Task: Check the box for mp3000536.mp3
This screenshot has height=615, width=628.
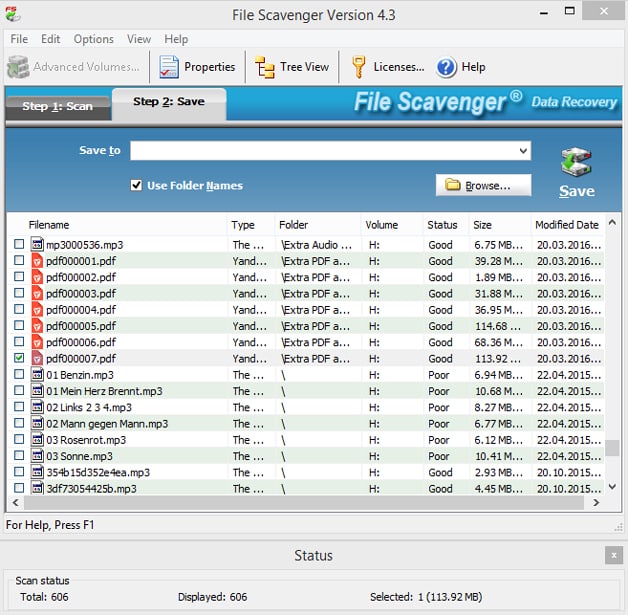Action: pos(19,244)
